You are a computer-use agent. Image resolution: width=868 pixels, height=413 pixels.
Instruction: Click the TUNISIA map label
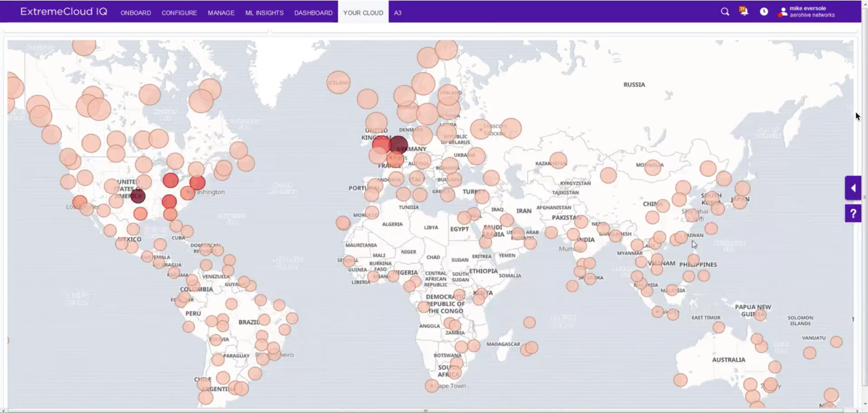tap(409, 207)
